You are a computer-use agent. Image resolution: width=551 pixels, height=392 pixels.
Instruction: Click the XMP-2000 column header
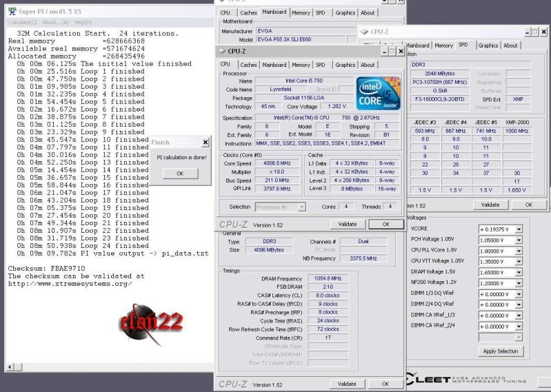coord(517,122)
